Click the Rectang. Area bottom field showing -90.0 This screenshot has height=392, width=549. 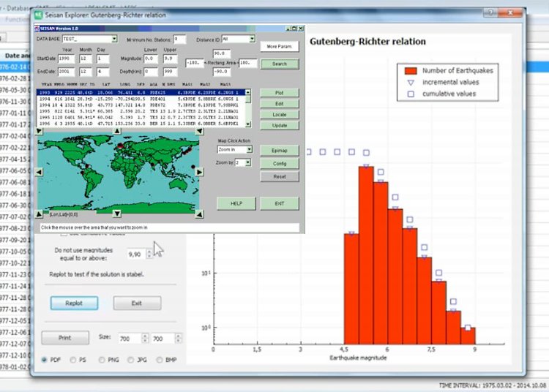point(222,72)
